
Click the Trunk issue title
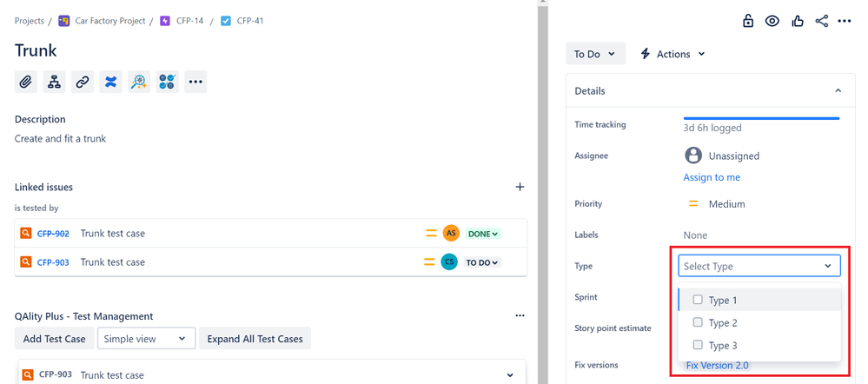[x=36, y=50]
